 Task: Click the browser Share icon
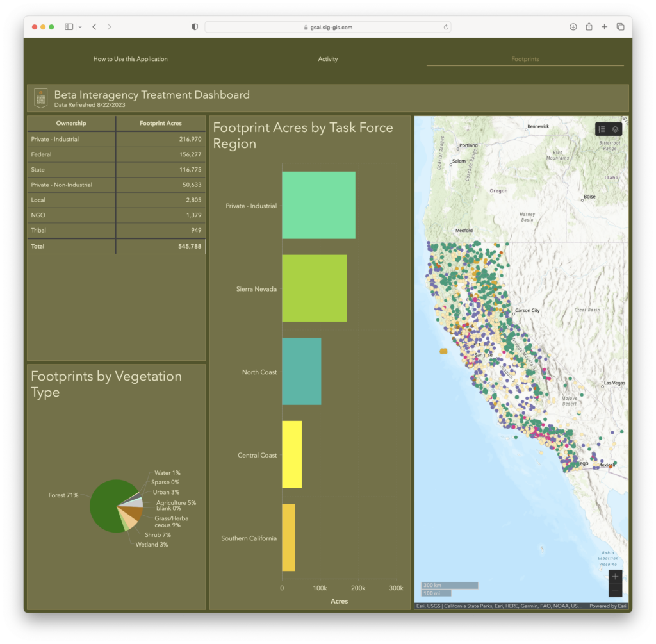coord(589,27)
